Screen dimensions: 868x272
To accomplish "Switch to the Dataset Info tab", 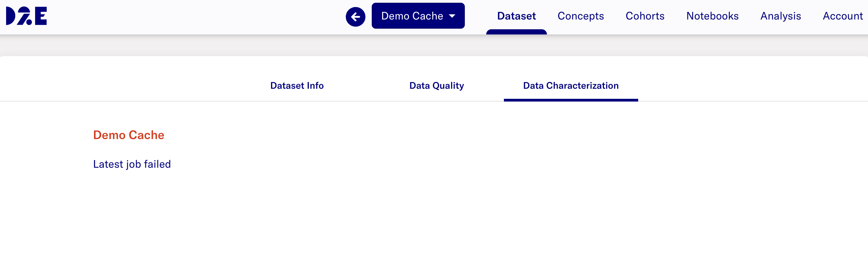I will coord(297,85).
